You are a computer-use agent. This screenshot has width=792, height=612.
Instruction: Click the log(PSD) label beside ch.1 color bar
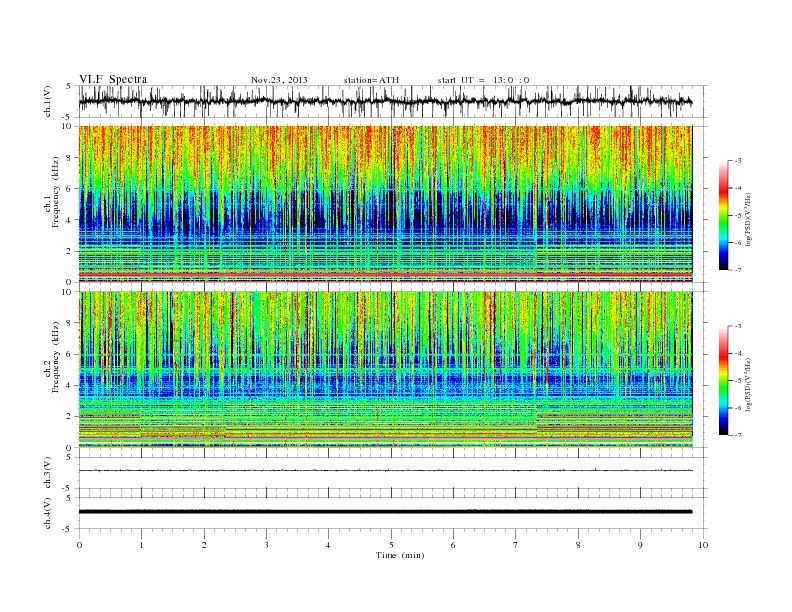pos(748,219)
